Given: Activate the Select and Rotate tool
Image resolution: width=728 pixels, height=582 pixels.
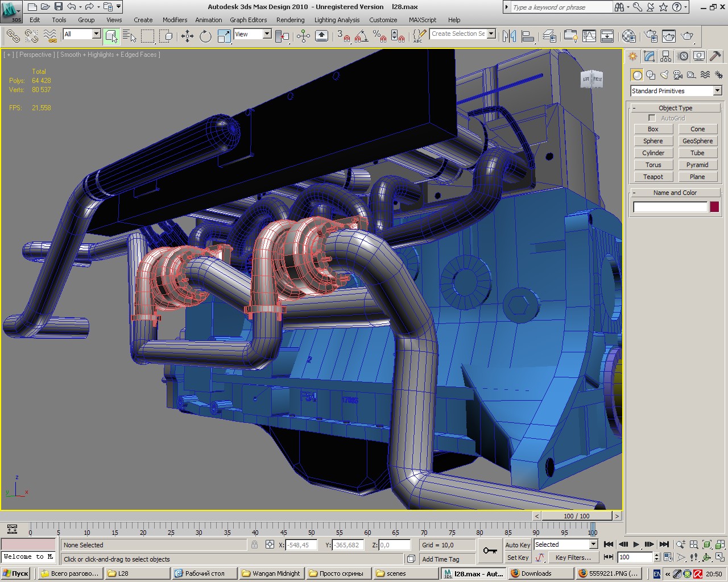Looking at the screenshot, I should (x=205, y=36).
